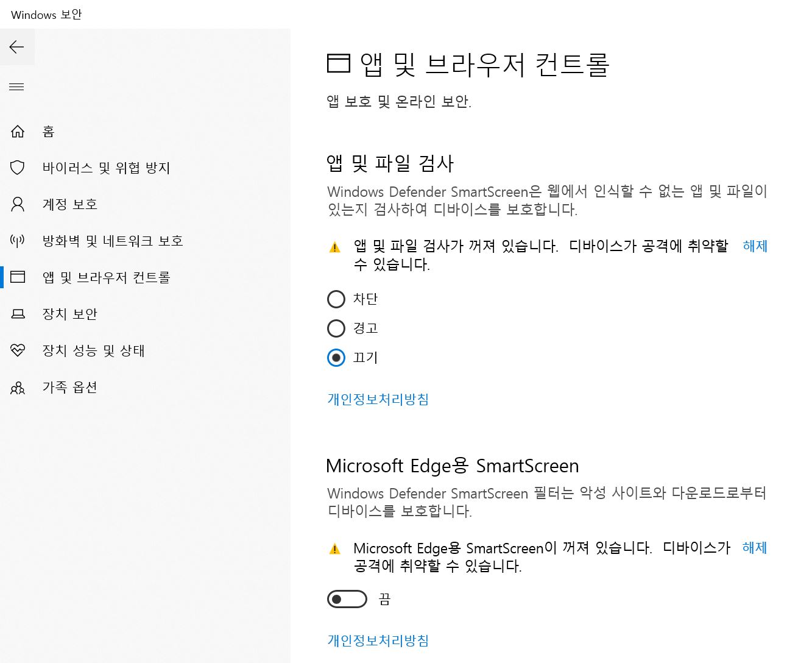Open 개인정보처리방침 link under Edge SmartScreen
The height and width of the screenshot is (663, 812).
click(x=378, y=640)
